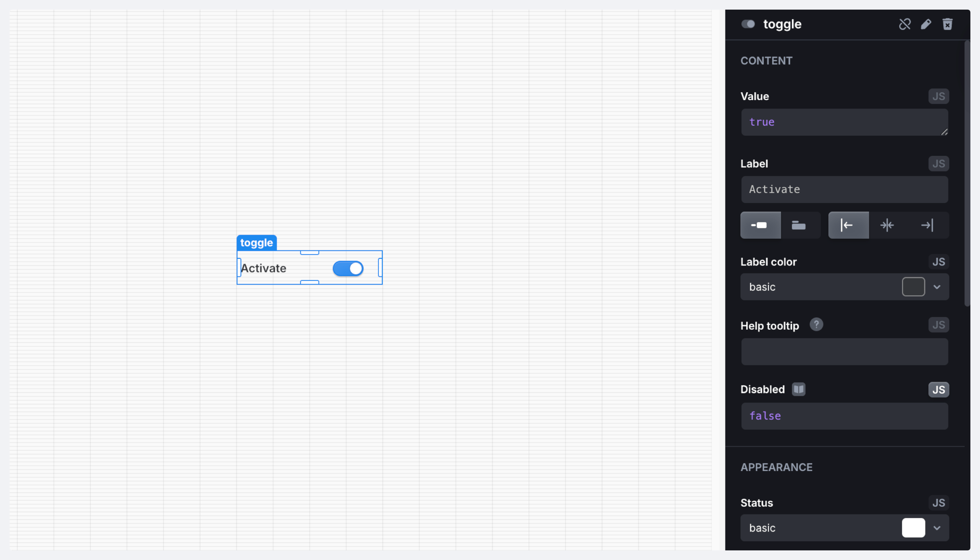The image size is (980, 560).
Task: Delete the toggle component via trash icon
Action: click(x=947, y=24)
